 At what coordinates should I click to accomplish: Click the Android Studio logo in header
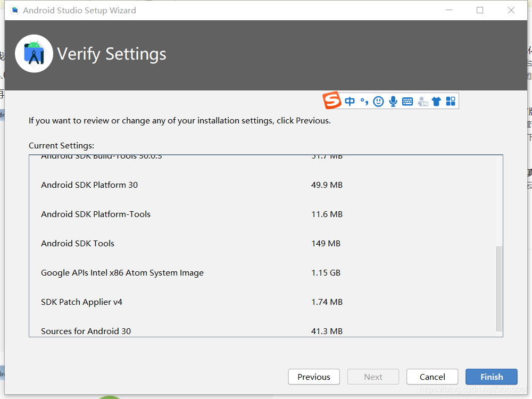click(34, 54)
